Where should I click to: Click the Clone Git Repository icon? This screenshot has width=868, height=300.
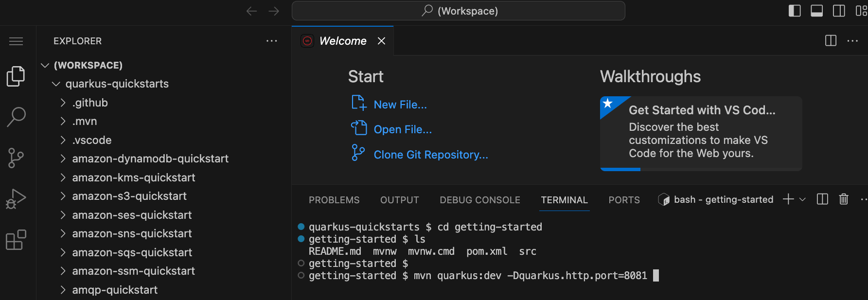(x=358, y=153)
